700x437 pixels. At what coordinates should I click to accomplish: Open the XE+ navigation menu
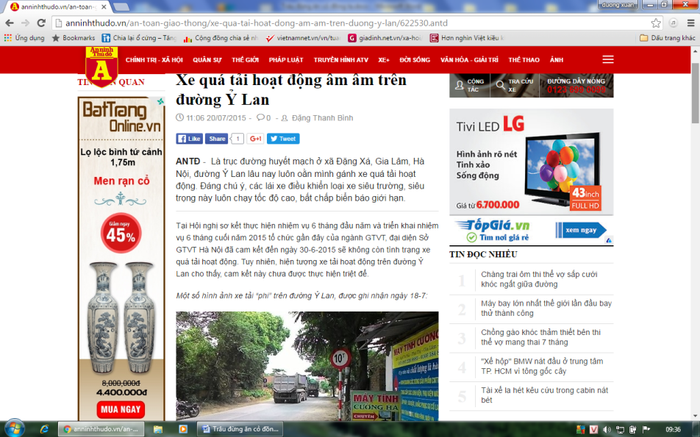[x=383, y=60]
